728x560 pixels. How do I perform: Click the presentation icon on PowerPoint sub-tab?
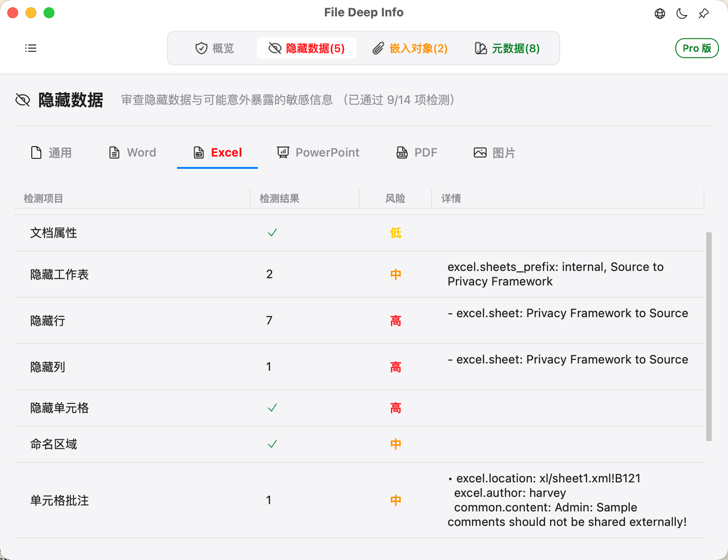pos(283,152)
